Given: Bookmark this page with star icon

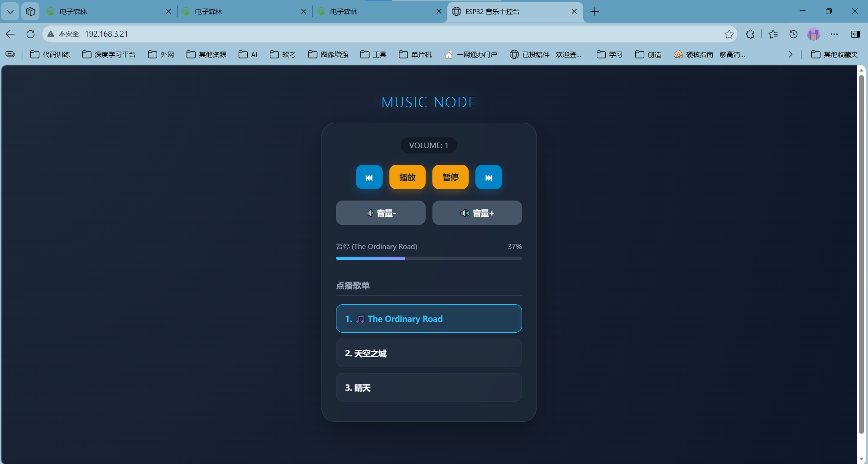Looking at the screenshot, I should [729, 34].
